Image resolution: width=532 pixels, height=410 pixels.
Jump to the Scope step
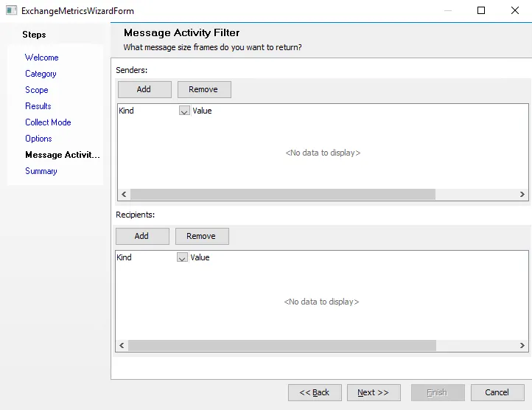tap(37, 90)
